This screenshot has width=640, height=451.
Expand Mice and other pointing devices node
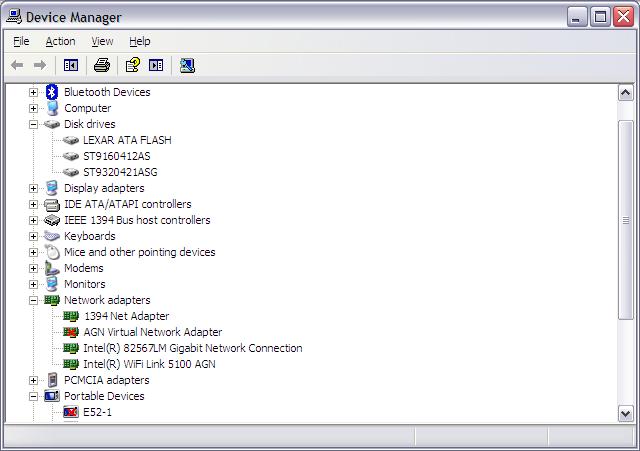pyautogui.click(x=33, y=252)
